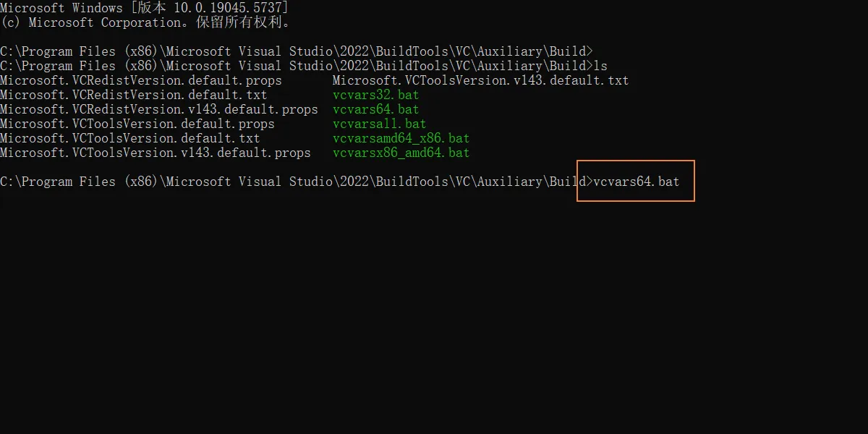Screen dimensions: 868x434
Task: Click vcvarsall.bat in the directory listing
Action: click(x=379, y=124)
